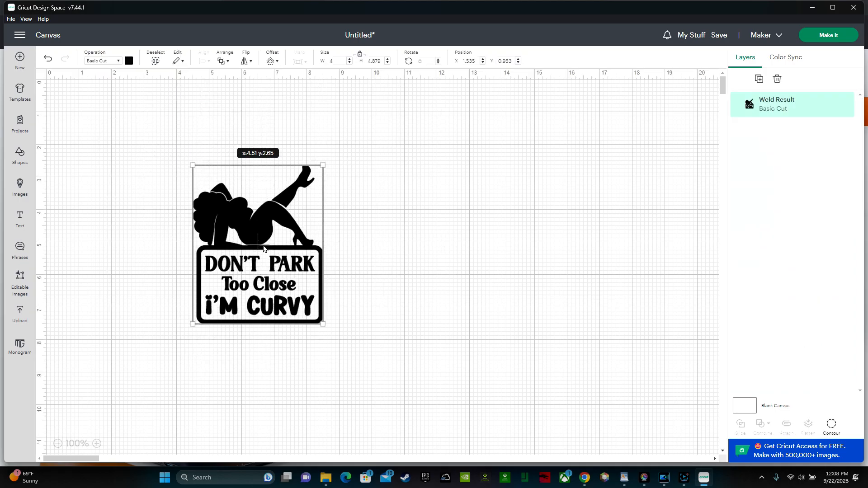Viewport: 868px width, 488px height.
Task: Click the Upload icon
Action: click(x=20, y=310)
